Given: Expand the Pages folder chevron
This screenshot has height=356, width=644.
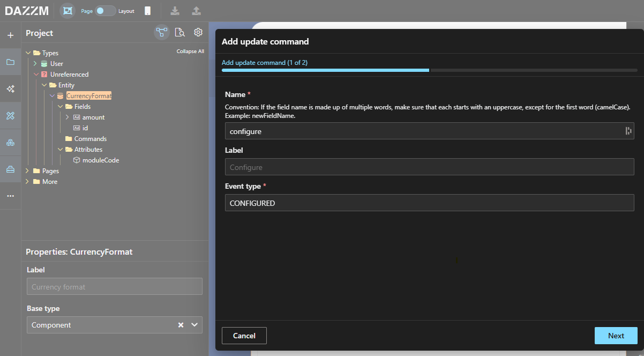Looking at the screenshot, I should coord(28,171).
